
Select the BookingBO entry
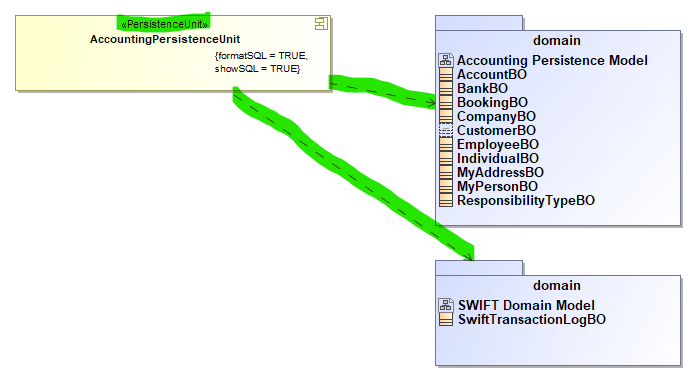tap(492, 102)
